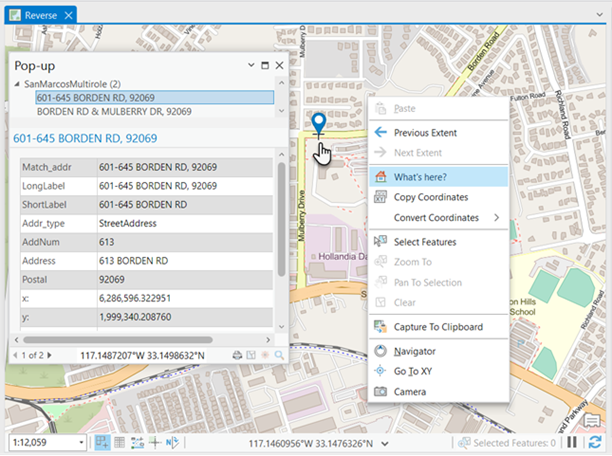Click the Inference/Corrections crosshair icon
Viewport: 612px width, 456px height.
[154, 442]
